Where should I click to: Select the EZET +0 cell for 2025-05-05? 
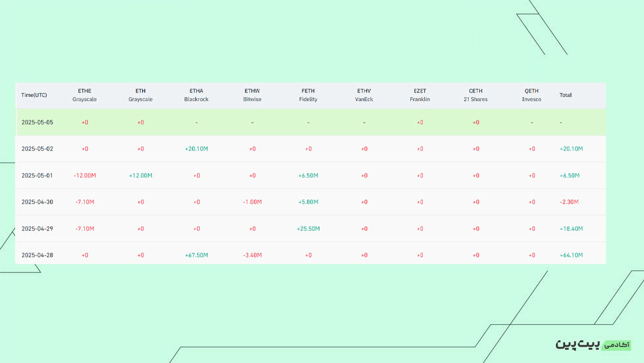tap(420, 123)
